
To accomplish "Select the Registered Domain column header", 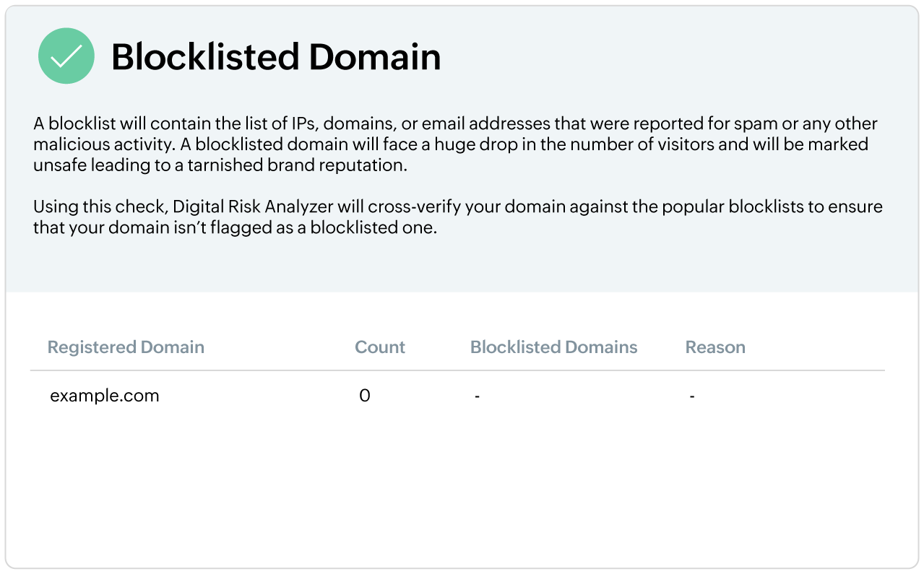I will 126,347.
